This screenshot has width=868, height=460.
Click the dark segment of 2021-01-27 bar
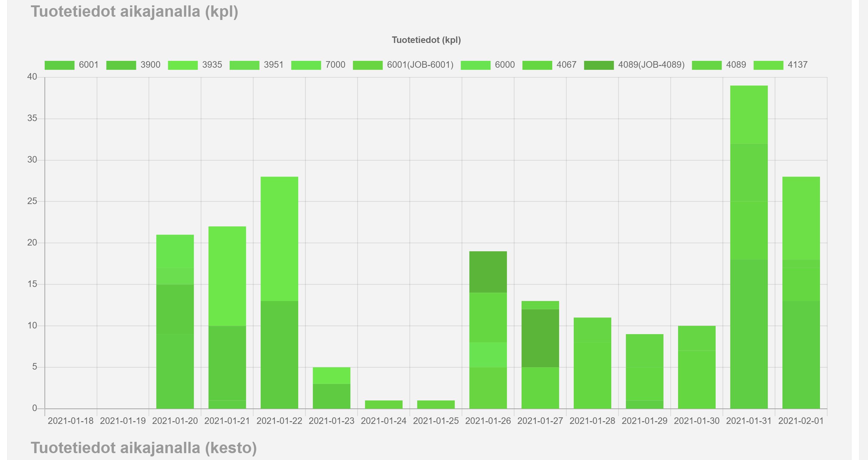[x=540, y=338]
